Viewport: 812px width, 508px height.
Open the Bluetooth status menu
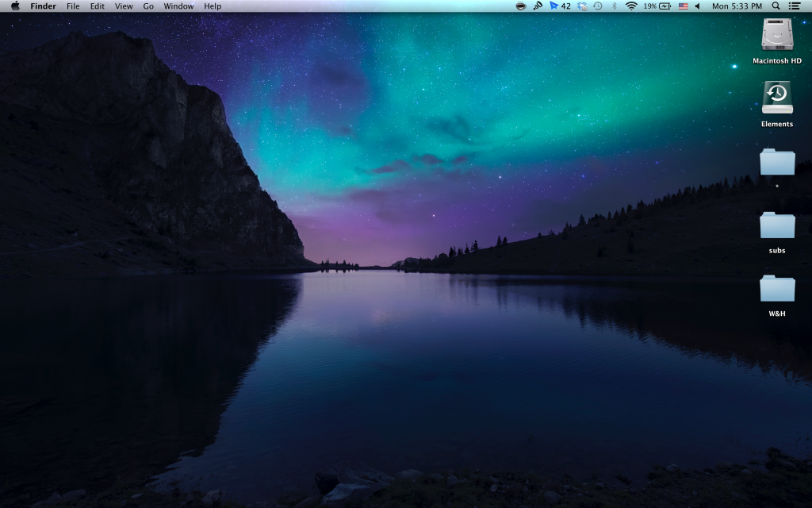(614, 6)
